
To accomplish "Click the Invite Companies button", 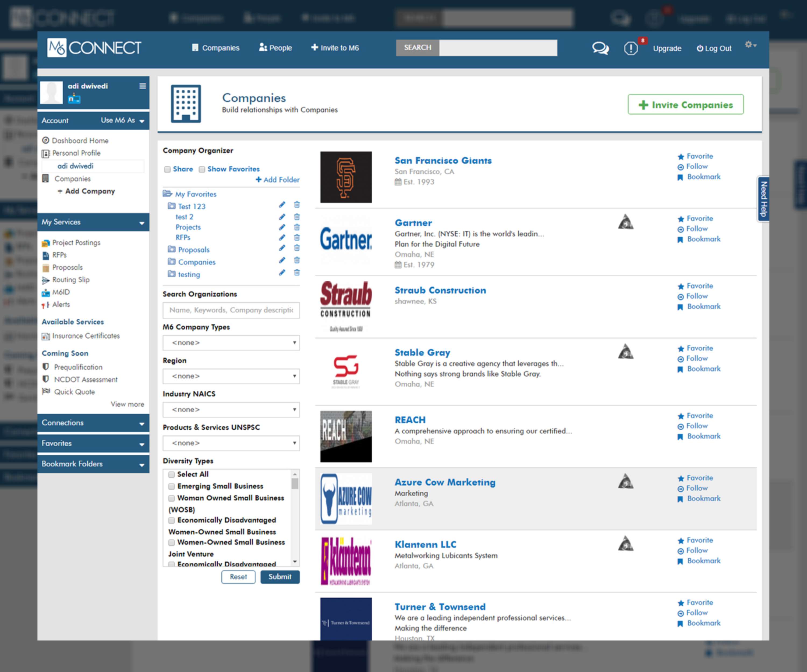I will (x=686, y=105).
